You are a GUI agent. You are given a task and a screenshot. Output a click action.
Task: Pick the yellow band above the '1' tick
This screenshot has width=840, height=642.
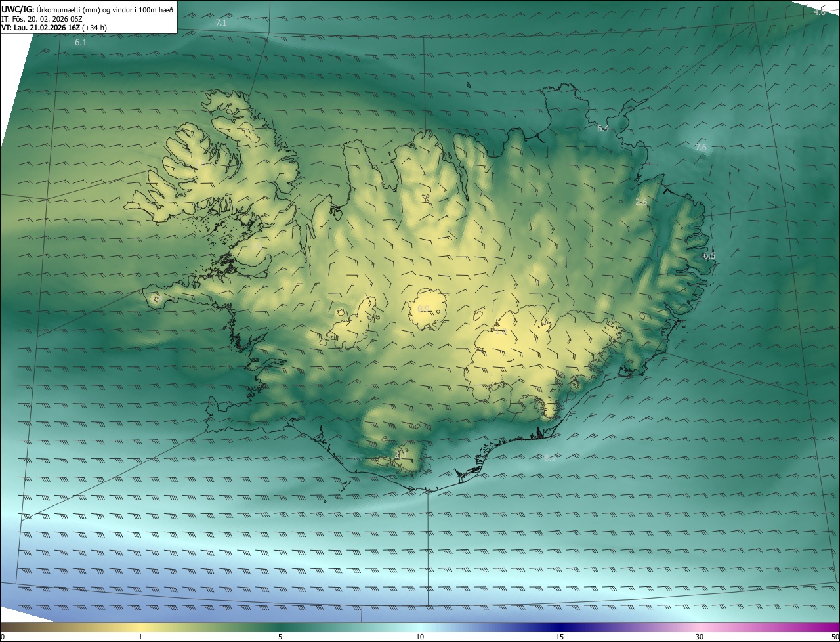pos(140,626)
